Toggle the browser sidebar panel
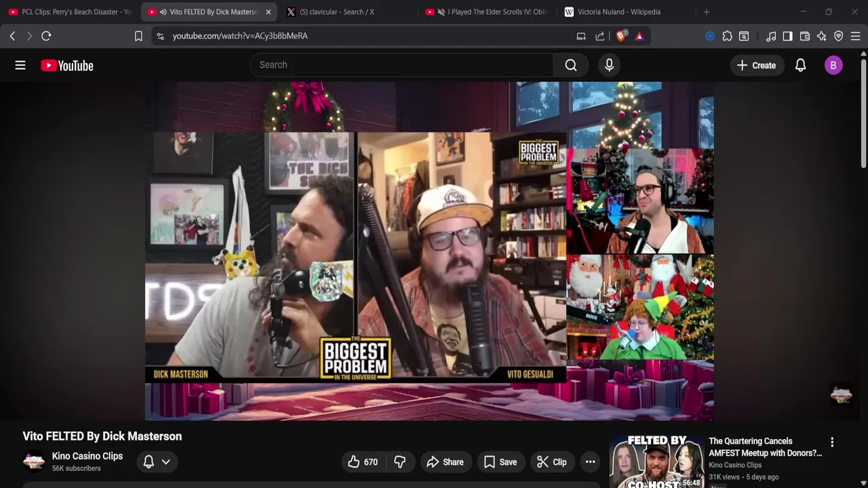This screenshot has height=488, width=868. click(787, 36)
